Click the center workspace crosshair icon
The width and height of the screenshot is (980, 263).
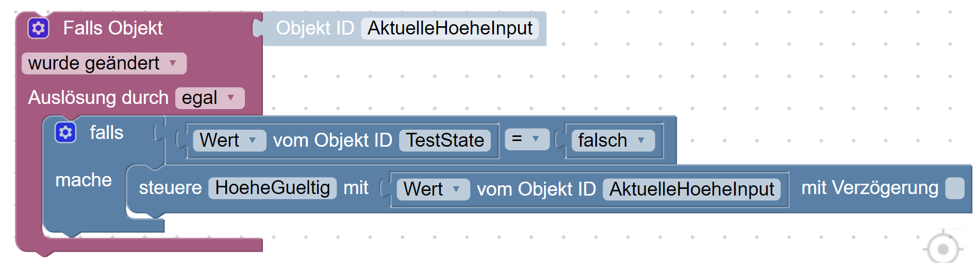[943, 249]
